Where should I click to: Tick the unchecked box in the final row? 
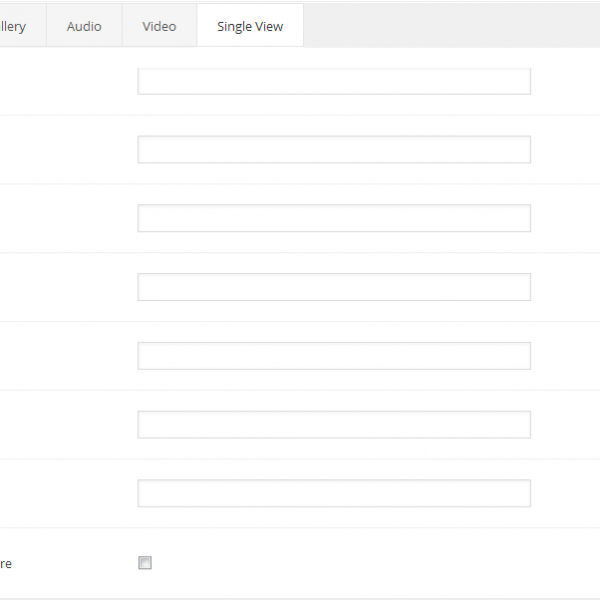pyautogui.click(x=145, y=563)
